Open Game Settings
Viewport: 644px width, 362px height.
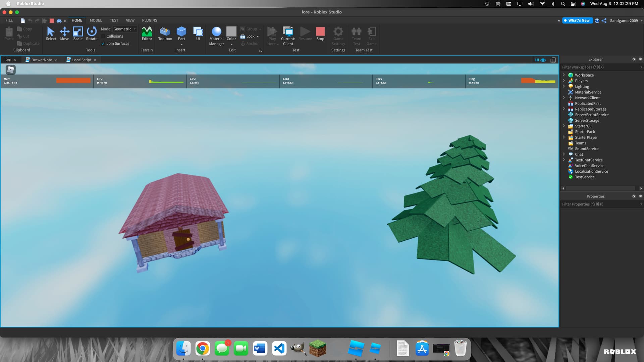(338, 36)
